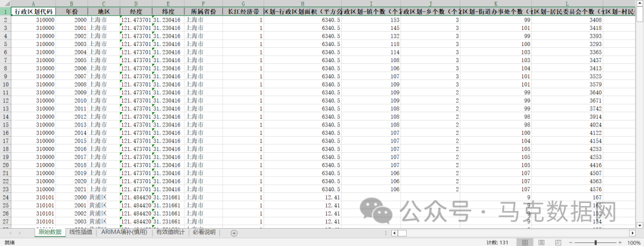Image resolution: width=644 pixels, height=246 pixels.
Task: Select value 3914 in column L
Action: coord(567,116)
